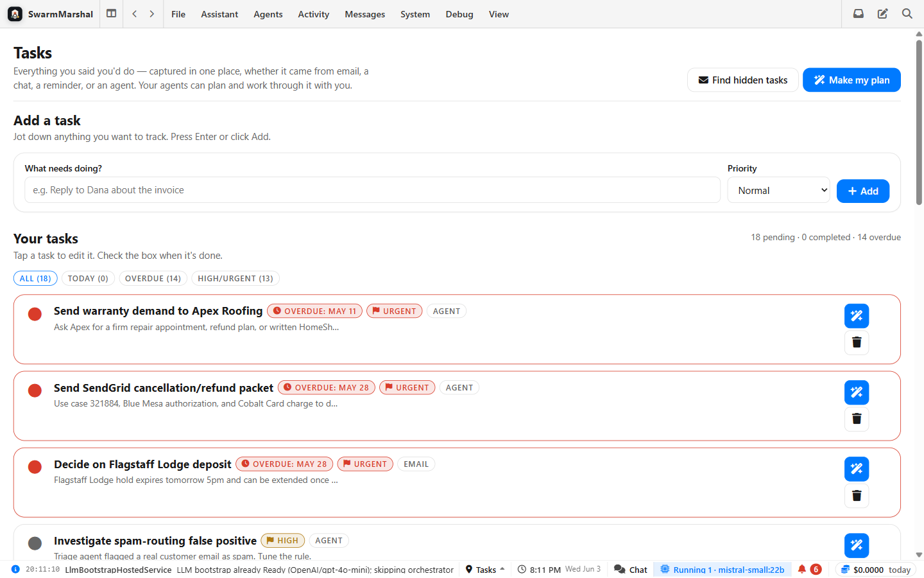Click the compose note icon
Image resolution: width=924 pixels, height=578 pixels.
(883, 13)
